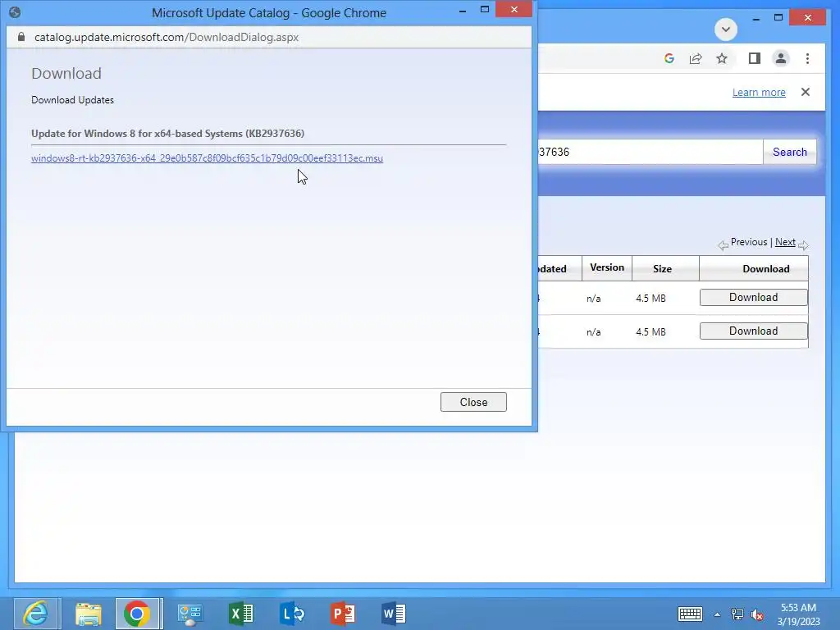Click the Learn more link in the infobar
840x630 pixels.
(759, 92)
